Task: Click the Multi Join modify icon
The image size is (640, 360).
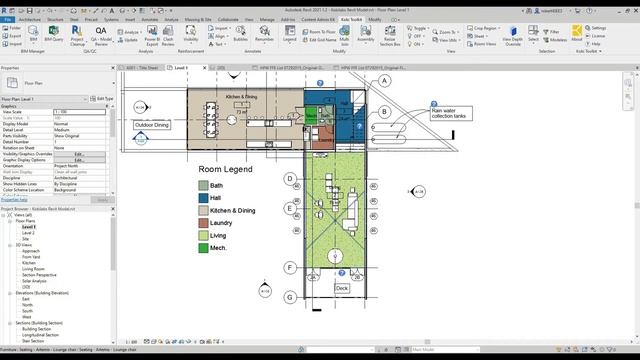Action: click(x=344, y=35)
